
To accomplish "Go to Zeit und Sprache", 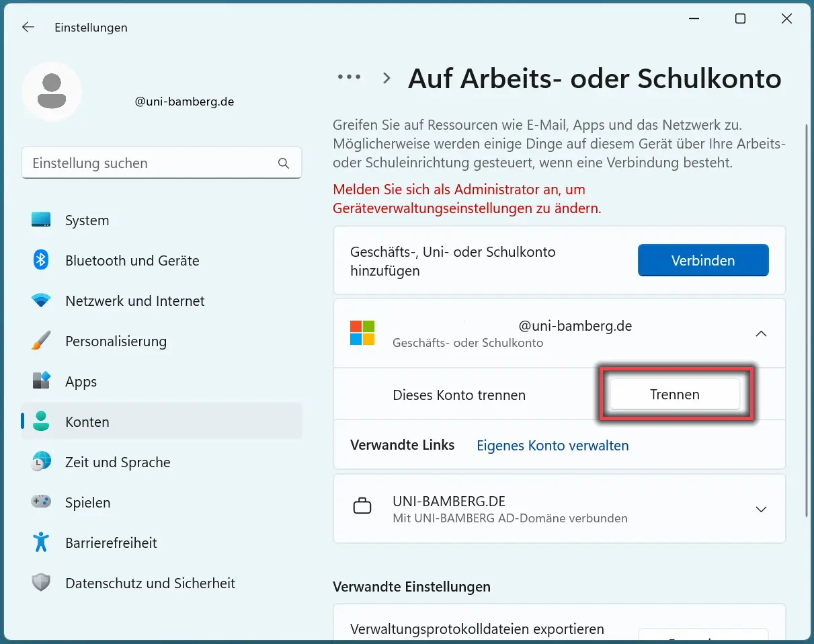I will point(161,462).
